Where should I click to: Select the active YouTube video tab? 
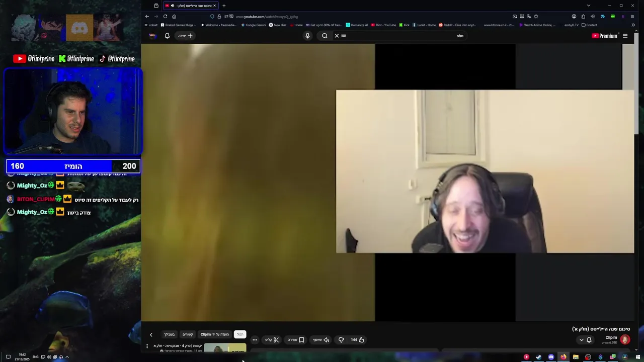190,6
